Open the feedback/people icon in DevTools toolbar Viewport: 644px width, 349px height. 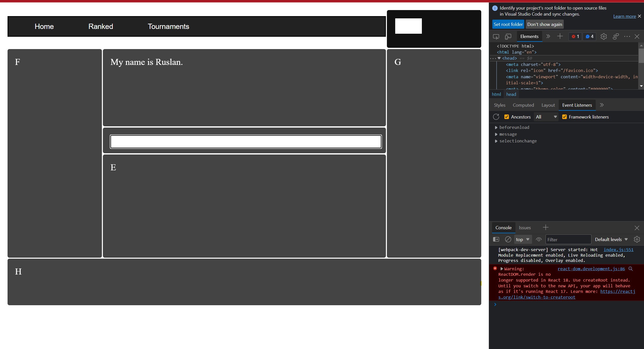click(x=616, y=36)
